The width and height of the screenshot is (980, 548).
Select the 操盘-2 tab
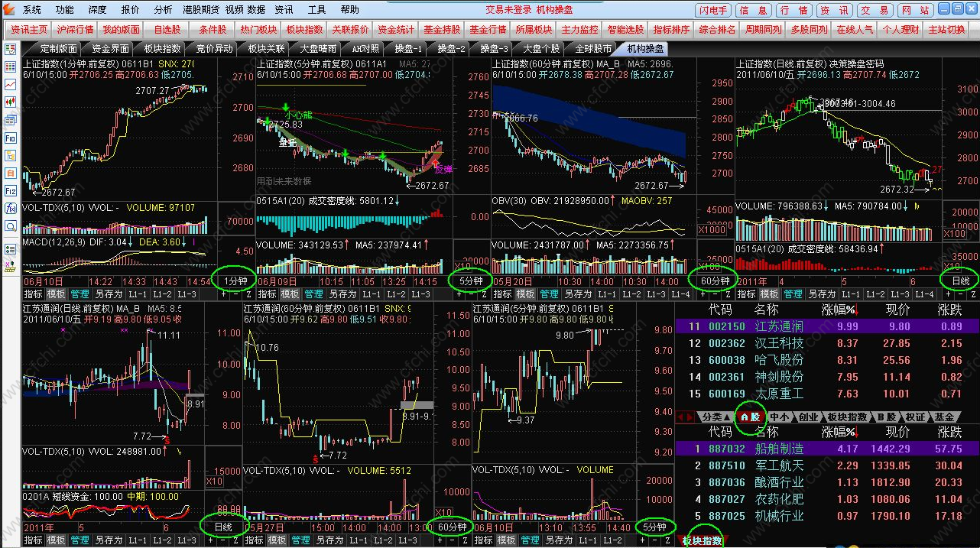(x=451, y=48)
